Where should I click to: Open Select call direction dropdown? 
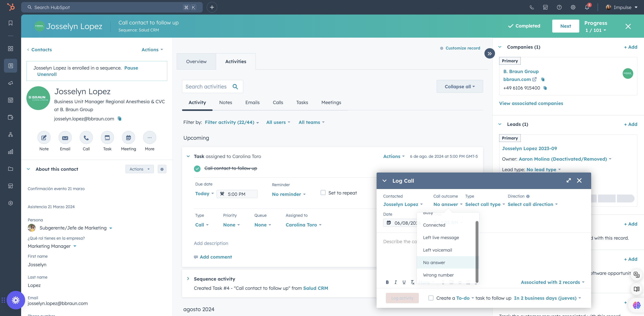(x=532, y=204)
